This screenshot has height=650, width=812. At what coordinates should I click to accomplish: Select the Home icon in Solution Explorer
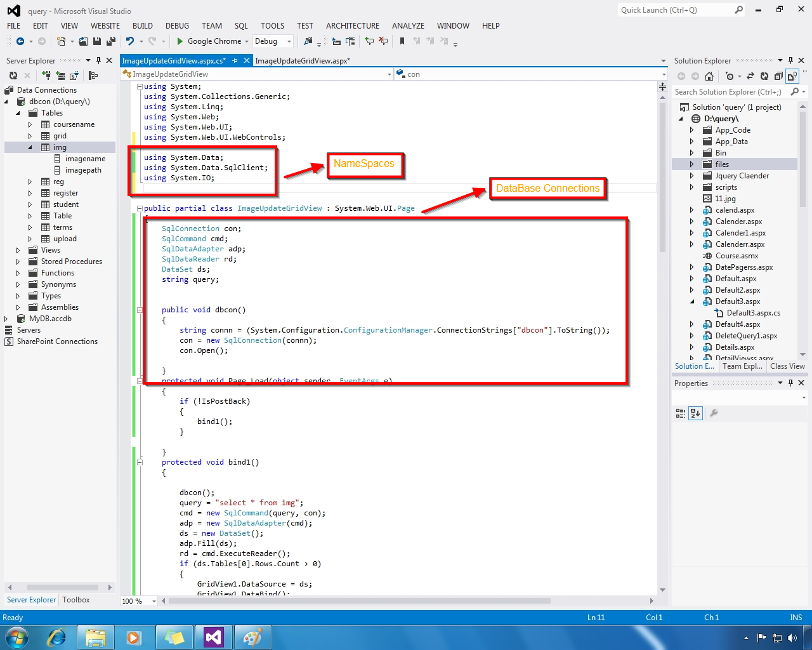pos(709,76)
